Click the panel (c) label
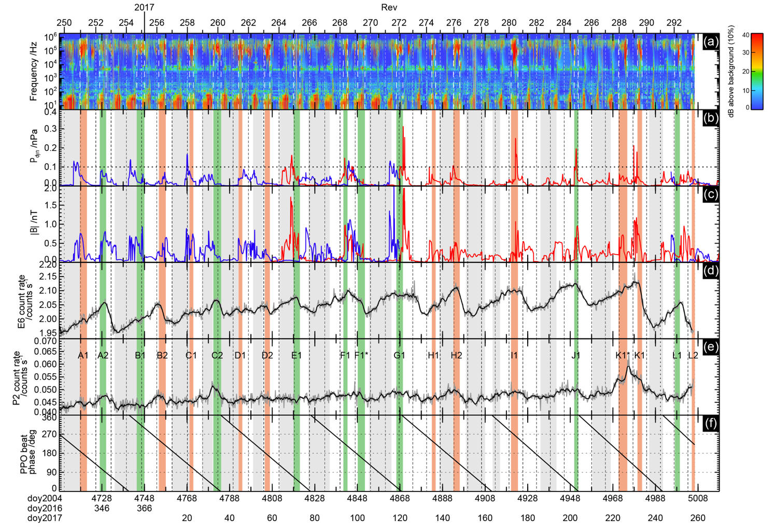 [710, 194]
